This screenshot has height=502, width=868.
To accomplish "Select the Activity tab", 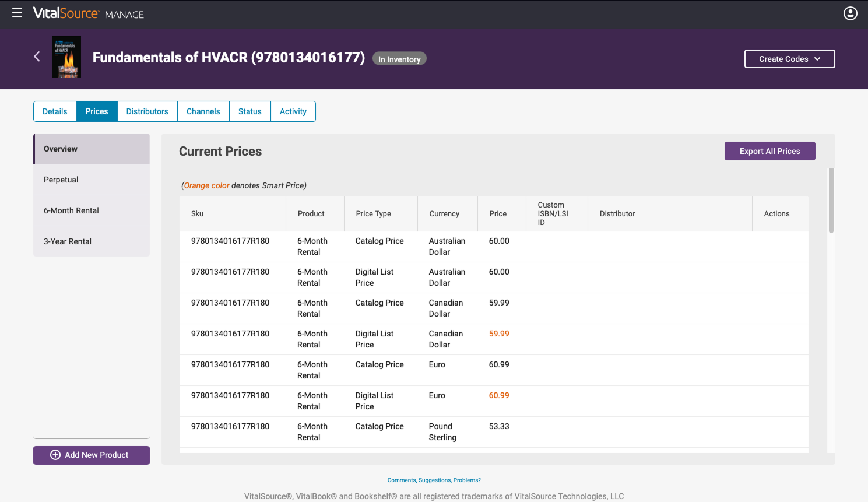I will pos(293,111).
